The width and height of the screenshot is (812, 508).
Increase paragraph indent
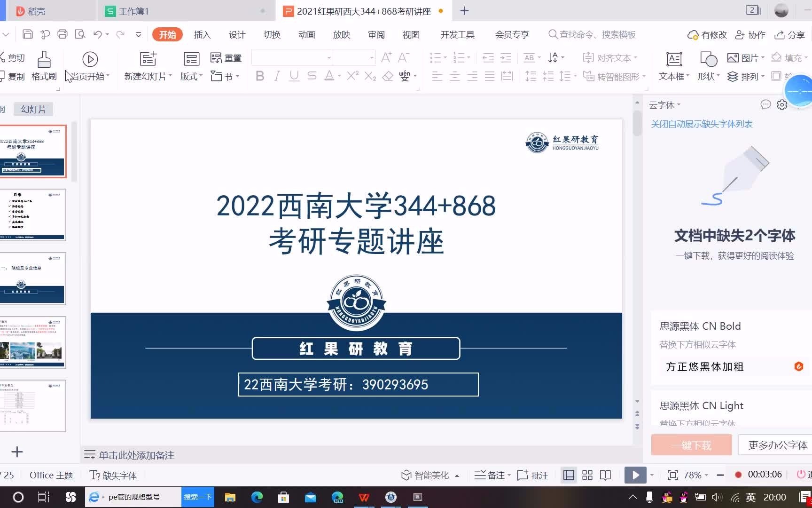click(506, 58)
